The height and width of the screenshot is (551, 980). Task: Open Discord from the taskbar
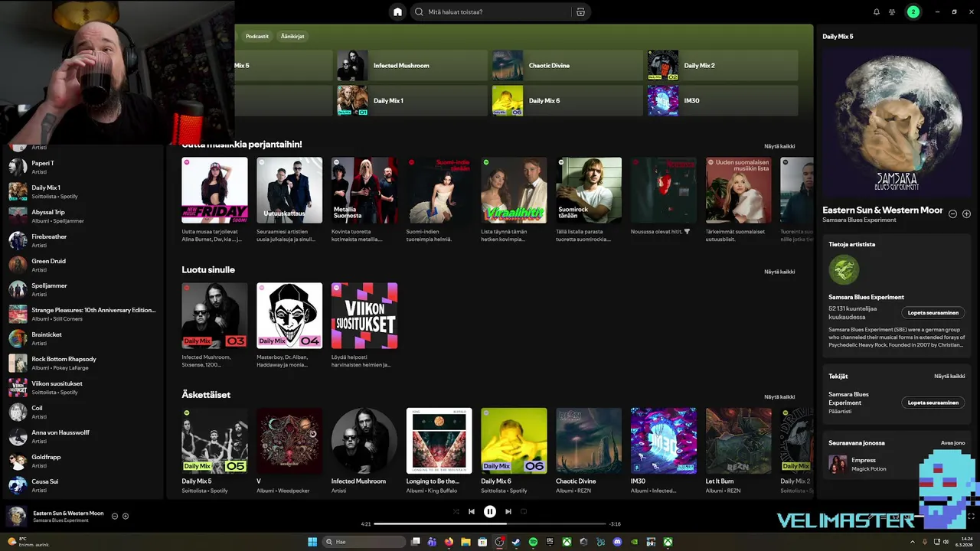(617, 542)
